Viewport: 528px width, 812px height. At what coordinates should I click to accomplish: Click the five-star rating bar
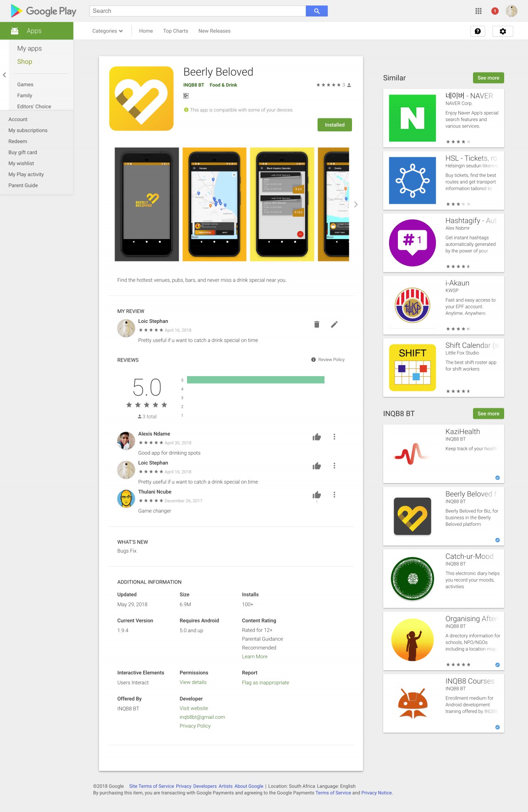coord(255,380)
